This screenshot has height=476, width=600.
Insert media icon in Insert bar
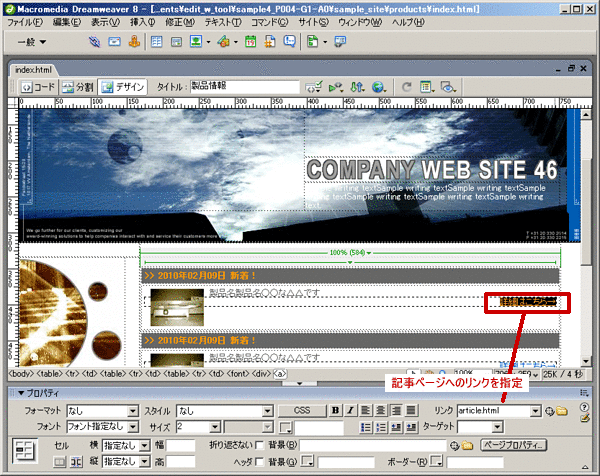click(224, 41)
